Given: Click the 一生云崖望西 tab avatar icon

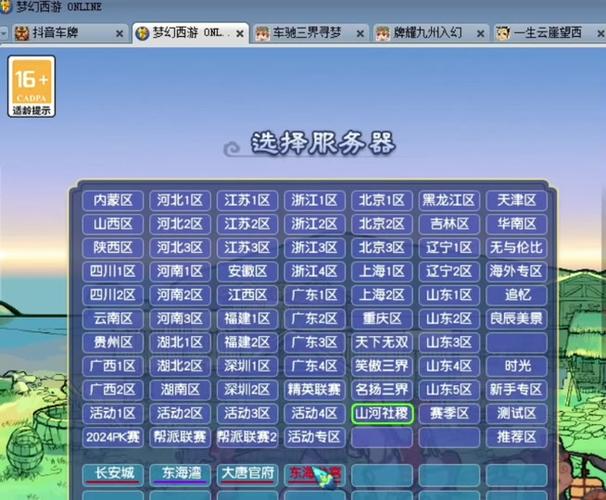Looking at the screenshot, I should point(503,34).
